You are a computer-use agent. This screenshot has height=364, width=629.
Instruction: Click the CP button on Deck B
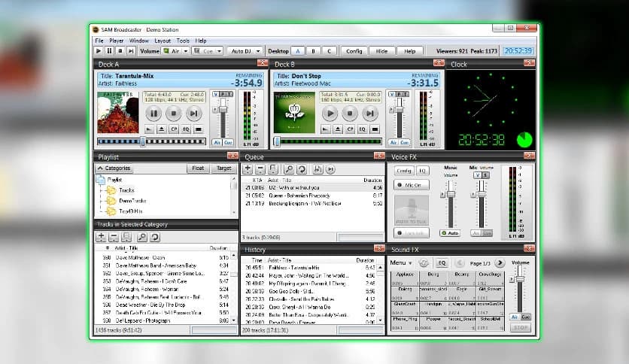(350, 129)
